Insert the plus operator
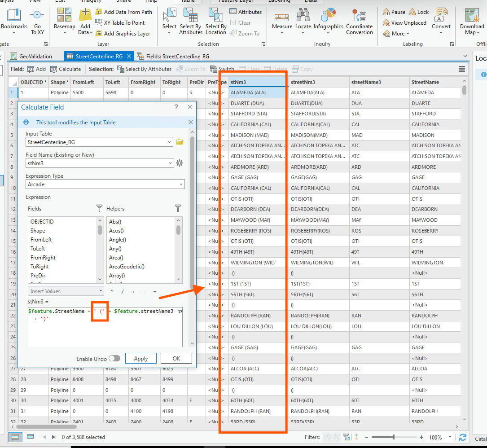This screenshot has height=448, width=487. click(x=133, y=292)
